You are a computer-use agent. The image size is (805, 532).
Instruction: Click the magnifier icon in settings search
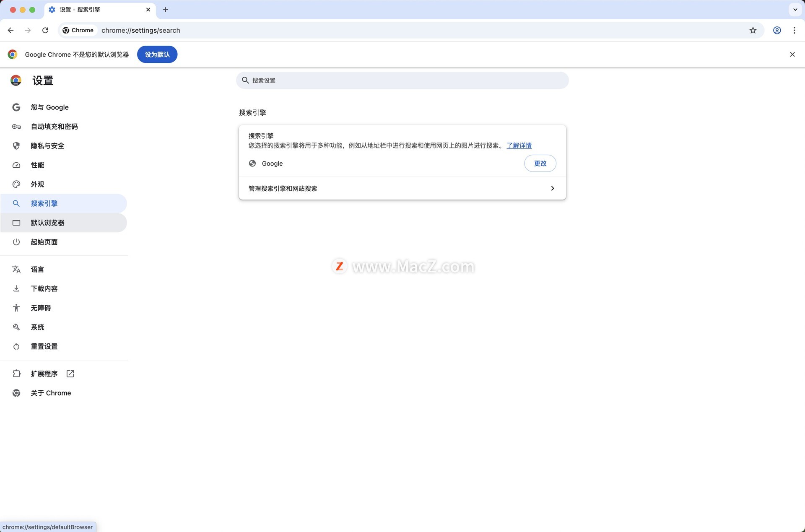tap(245, 80)
